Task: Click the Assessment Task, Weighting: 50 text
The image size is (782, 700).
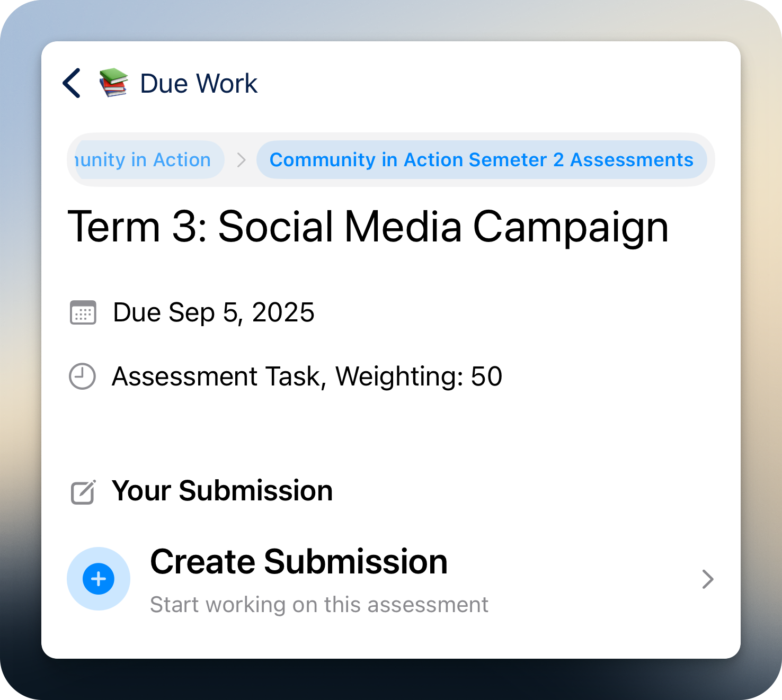Action: pos(306,376)
